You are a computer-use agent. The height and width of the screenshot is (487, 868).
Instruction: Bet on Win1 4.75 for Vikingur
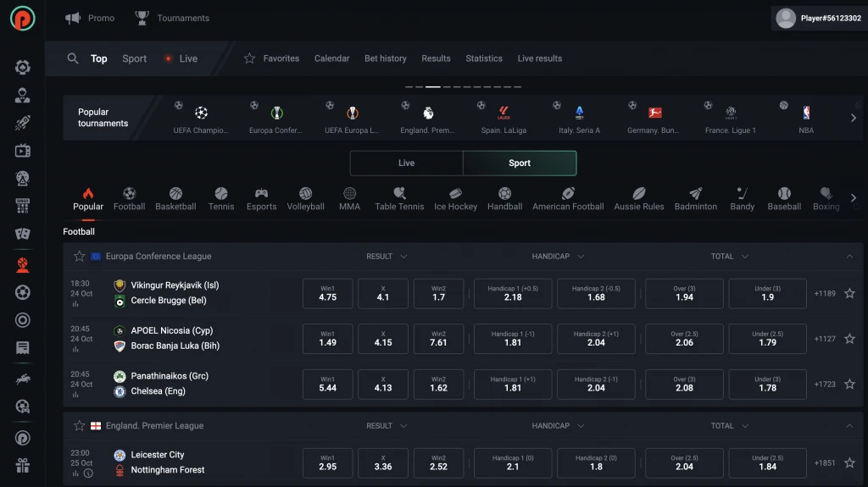(327, 294)
